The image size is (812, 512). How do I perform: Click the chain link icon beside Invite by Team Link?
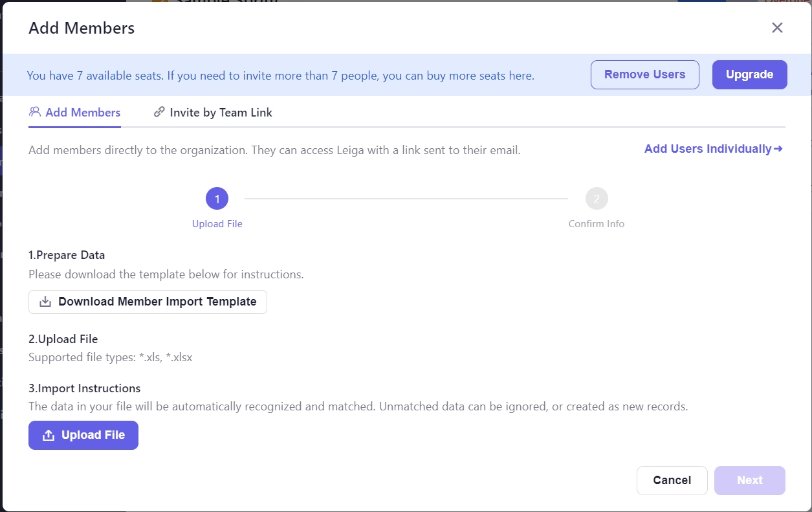coord(159,112)
